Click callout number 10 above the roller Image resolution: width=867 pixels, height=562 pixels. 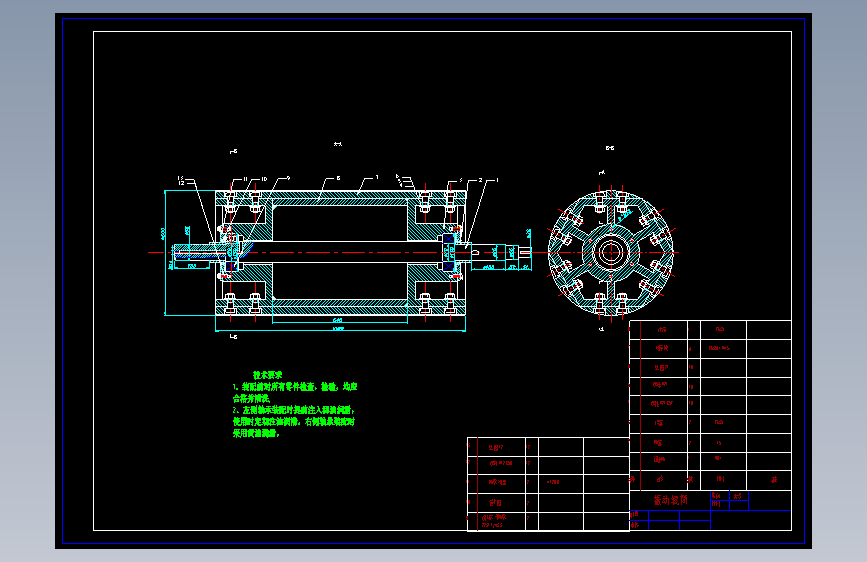264,179
